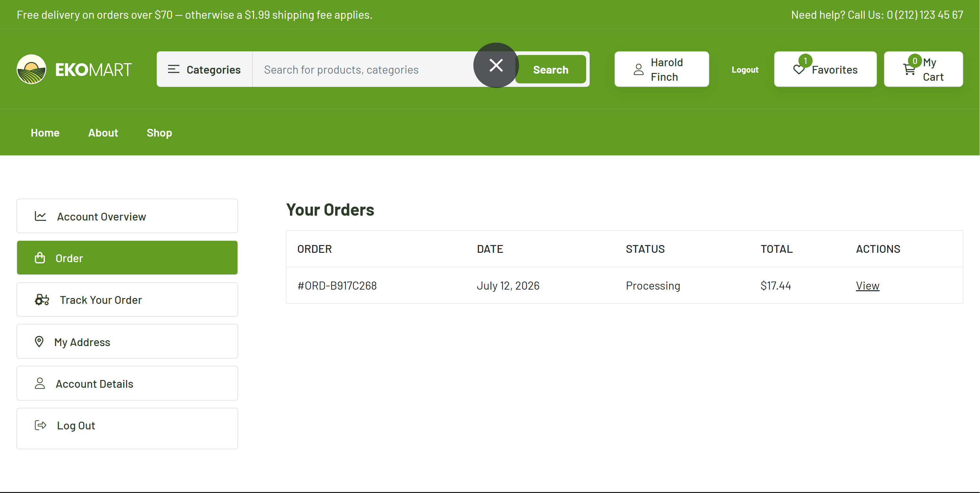Open the Shop menu item
Screen dimensions: 980x493
point(159,133)
